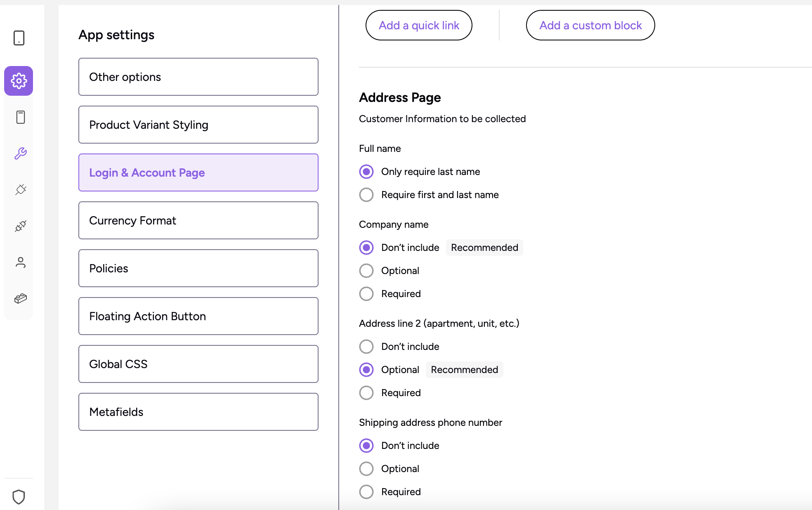This screenshot has width=812, height=510.
Task: Click the building brick icon in sidebar
Action: tap(20, 298)
